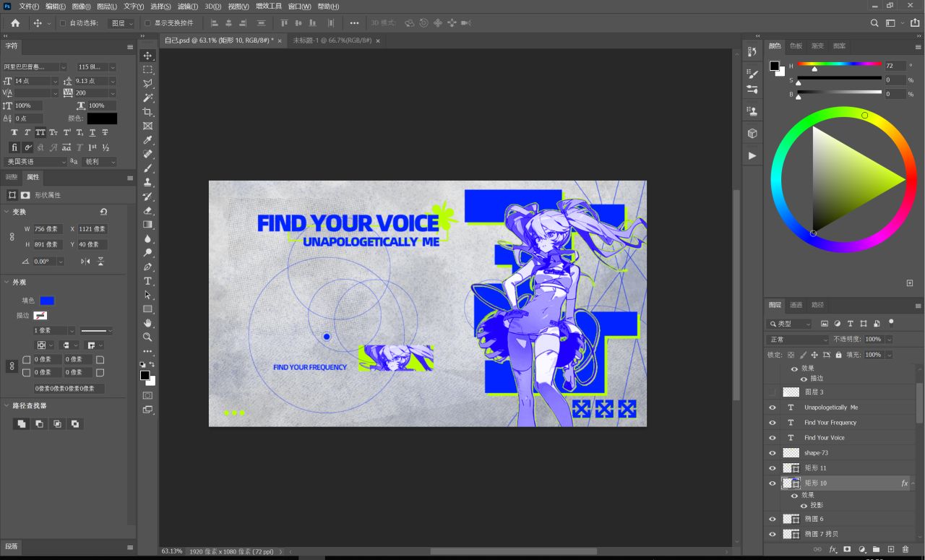Create a new layer in Layers panel
This screenshot has width=925, height=560.
(x=891, y=550)
